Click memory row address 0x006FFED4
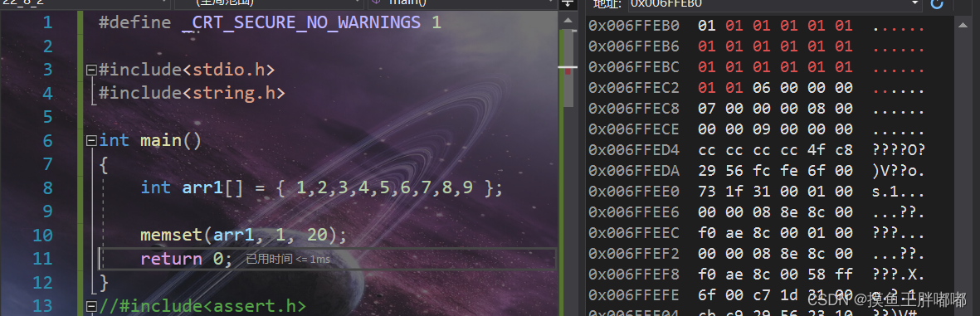 634,150
